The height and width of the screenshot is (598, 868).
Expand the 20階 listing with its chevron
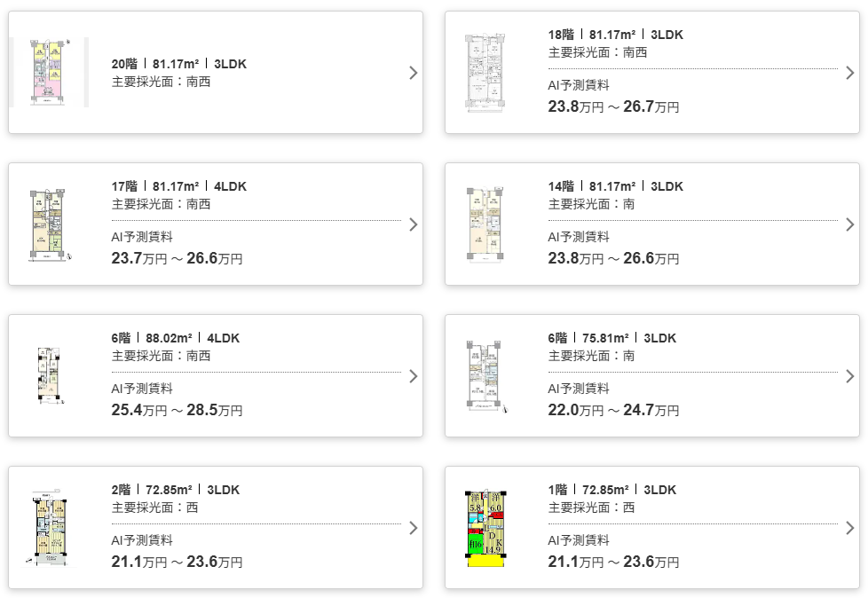tap(413, 73)
